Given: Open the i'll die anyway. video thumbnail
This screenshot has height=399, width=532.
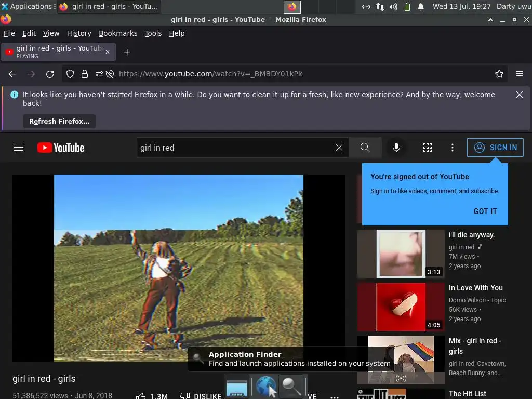Looking at the screenshot, I should pos(401,254).
